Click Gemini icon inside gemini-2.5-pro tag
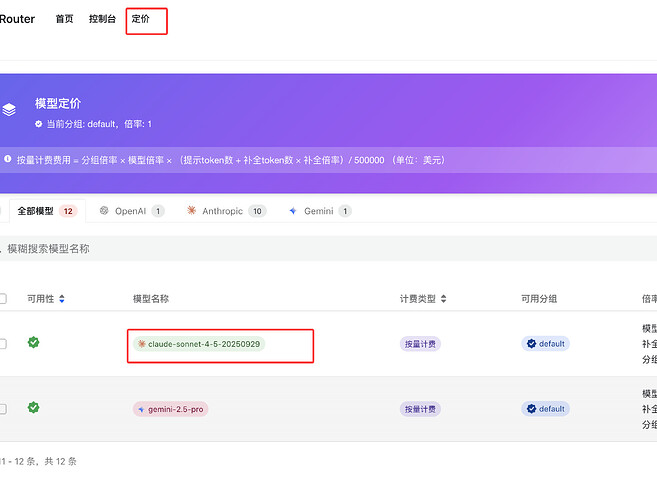The image size is (657, 500). [141, 409]
